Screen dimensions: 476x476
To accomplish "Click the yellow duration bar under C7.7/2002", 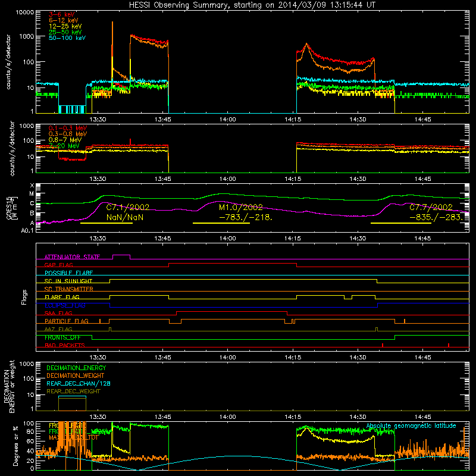I will [x=401, y=223].
